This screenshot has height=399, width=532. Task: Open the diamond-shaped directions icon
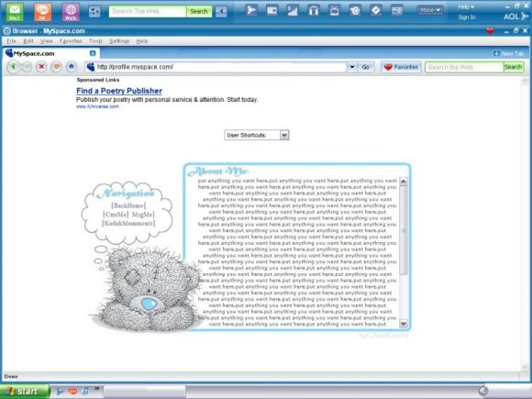tap(375, 10)
